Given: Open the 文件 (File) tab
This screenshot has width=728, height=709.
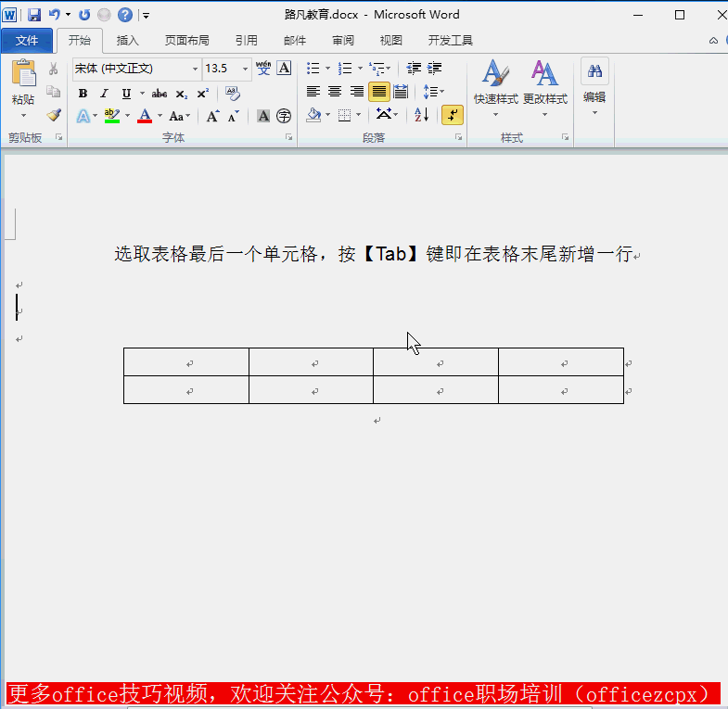Looking at the screenshot, I should click(27, 41).
